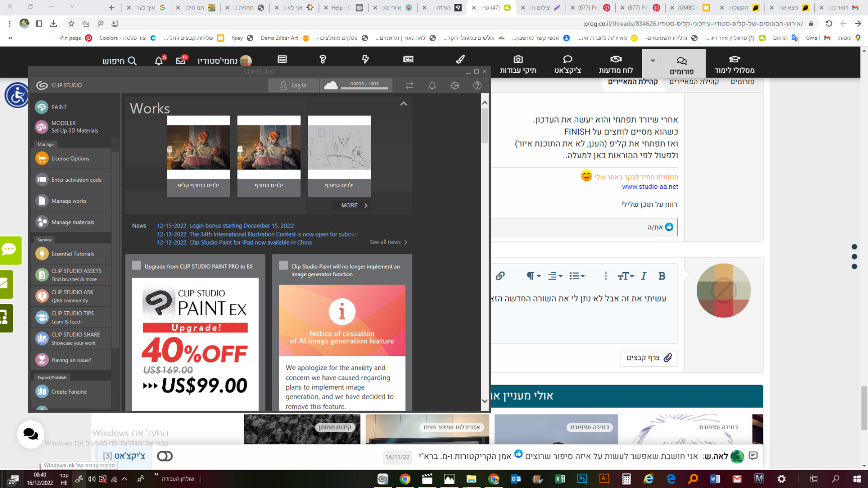Open the paragraph format dropdown in the editor
Viewport: 868px width, 488px height.
point(533,276)
